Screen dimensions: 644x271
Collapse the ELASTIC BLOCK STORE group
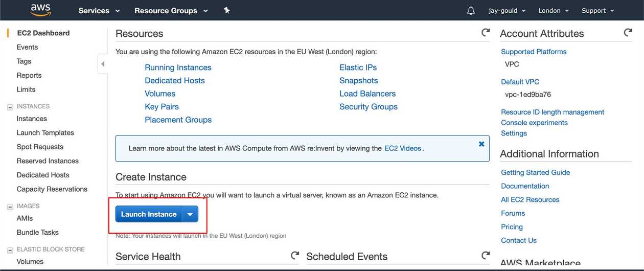pyautogui.click(x=10, y=251)
